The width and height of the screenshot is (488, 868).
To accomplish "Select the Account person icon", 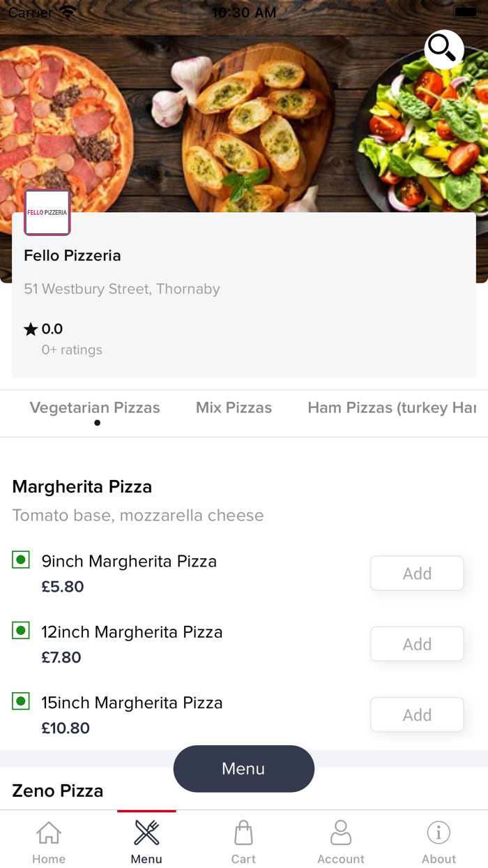I will (x=341, y=832).
